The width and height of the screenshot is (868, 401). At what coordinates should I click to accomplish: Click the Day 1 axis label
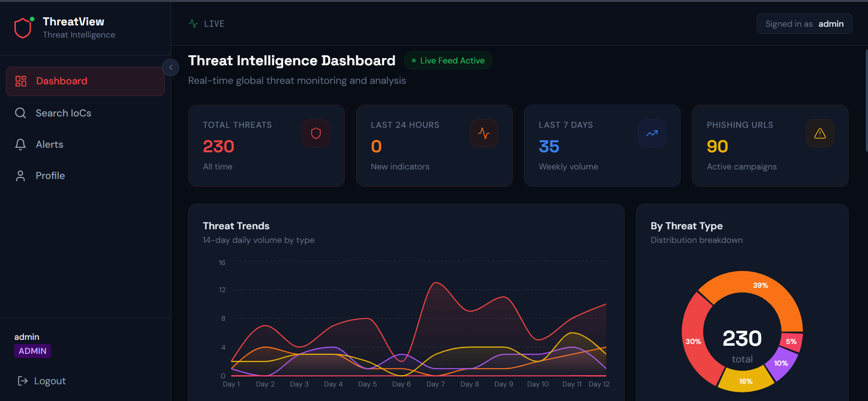[231, 384]
